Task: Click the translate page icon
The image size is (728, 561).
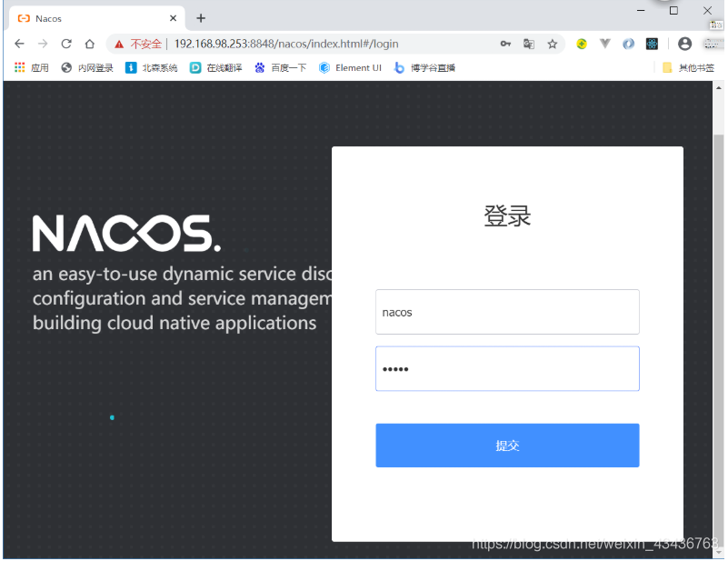Action: pyautogui.click(x=529, y=44)
